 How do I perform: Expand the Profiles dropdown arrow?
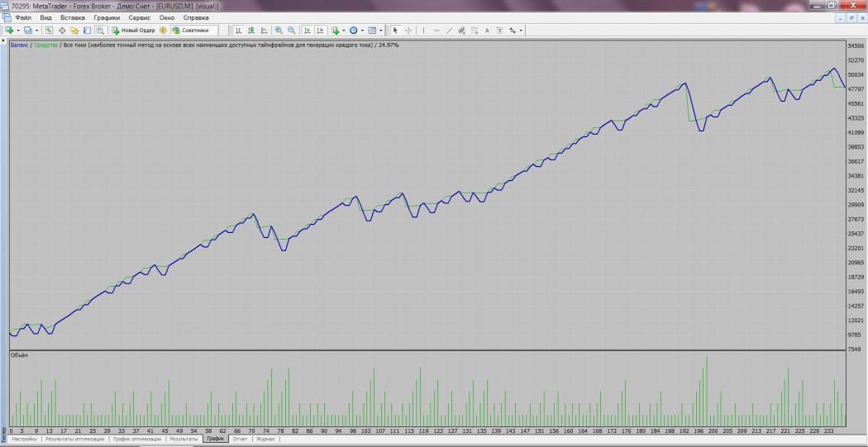coord(37,31)
